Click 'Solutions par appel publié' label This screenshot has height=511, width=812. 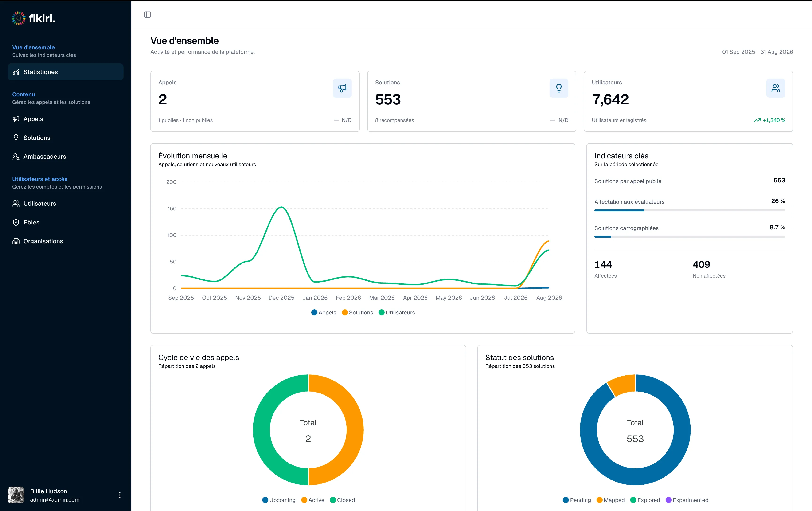(x=628, y=181)
